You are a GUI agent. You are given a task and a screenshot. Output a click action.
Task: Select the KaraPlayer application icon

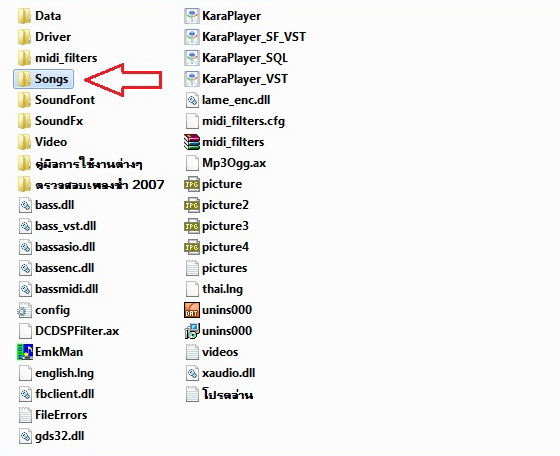click(192, 16)
